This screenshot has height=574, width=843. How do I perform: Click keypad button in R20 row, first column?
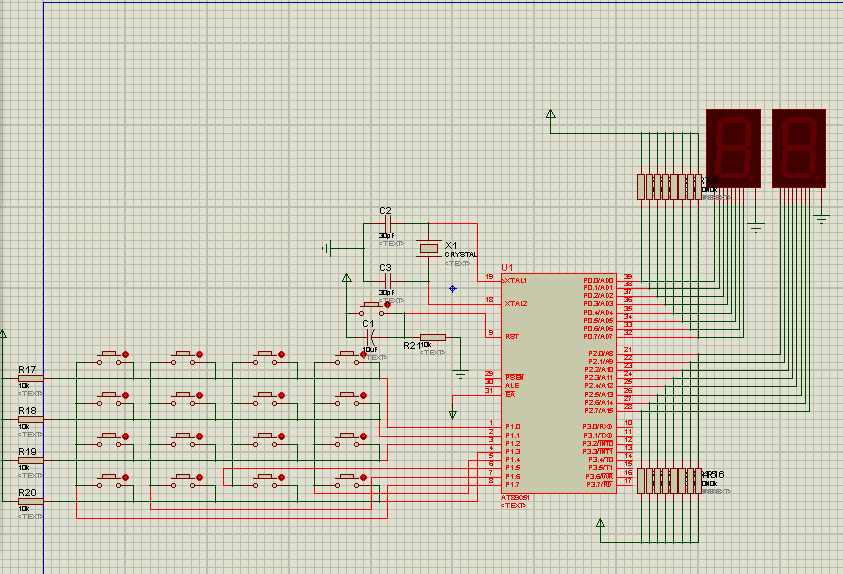point(109,481)
